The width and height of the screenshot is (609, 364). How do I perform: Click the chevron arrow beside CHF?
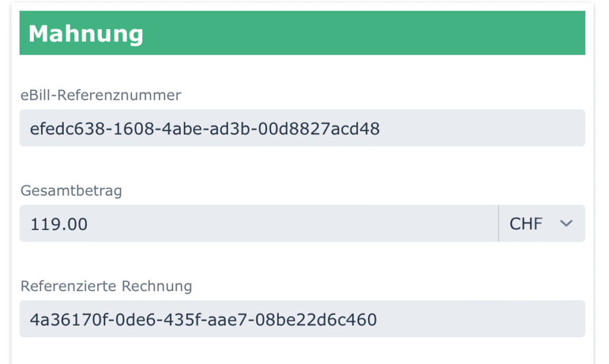[x=566, y=224]
